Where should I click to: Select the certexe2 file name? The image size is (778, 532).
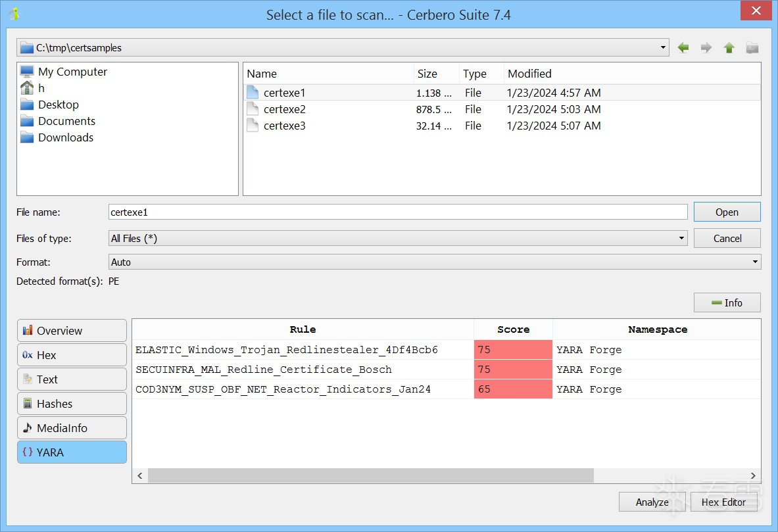click(x=284, y=109)
